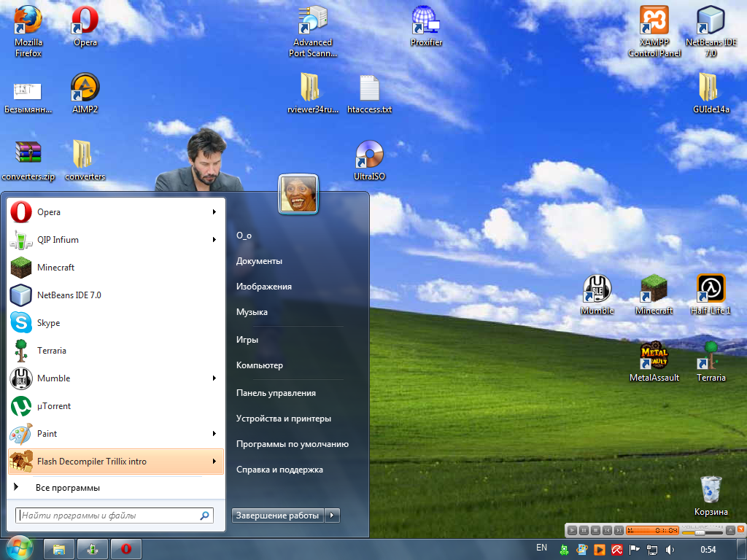The height and width of the screenshot is (560, 747).
Task: Open the Proxifier desktop shortcut
Action: pos(426,27)
